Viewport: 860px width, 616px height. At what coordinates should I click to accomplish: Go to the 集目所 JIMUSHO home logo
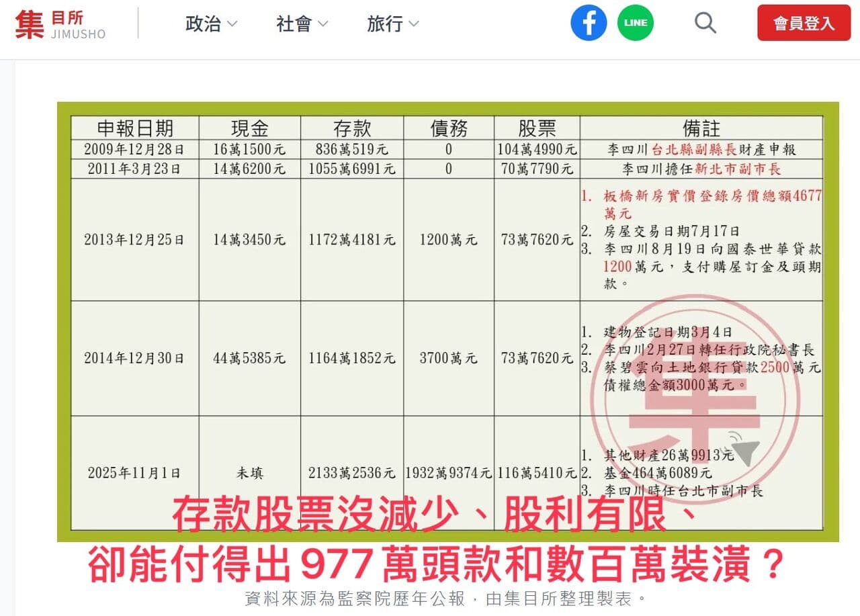pyautogui.click(x=60, y=24)
